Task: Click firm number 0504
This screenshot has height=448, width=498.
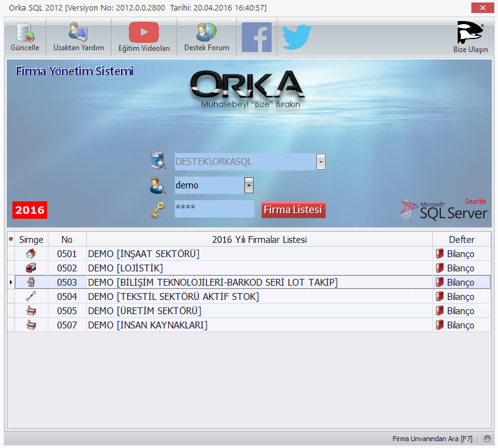Action: (x=67, y=296)
